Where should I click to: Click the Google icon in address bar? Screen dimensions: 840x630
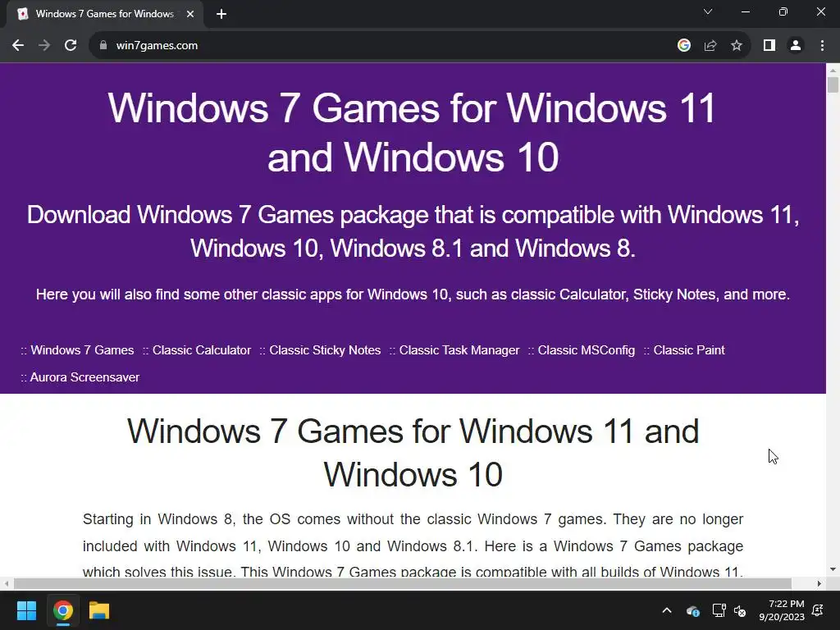tap(683, 46)
